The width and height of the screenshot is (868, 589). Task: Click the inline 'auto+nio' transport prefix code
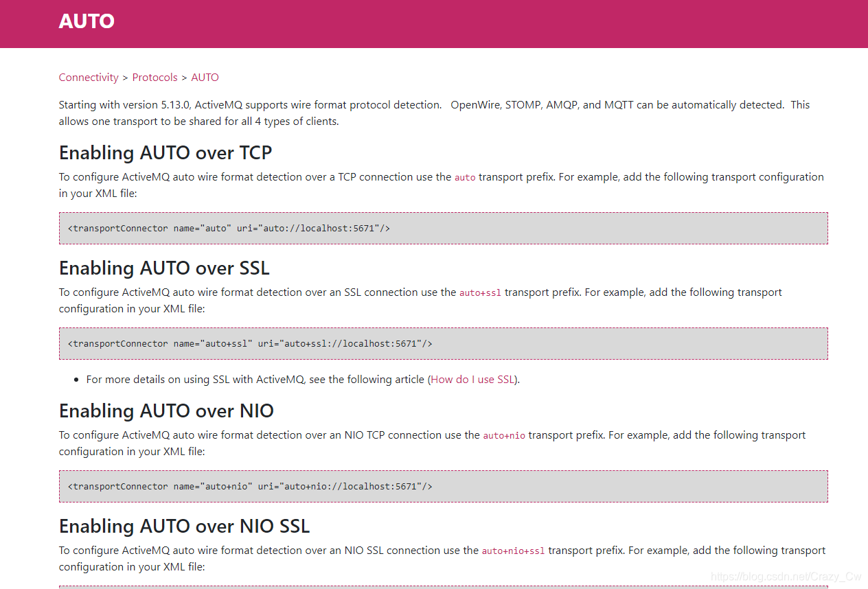tap(504, 435)
